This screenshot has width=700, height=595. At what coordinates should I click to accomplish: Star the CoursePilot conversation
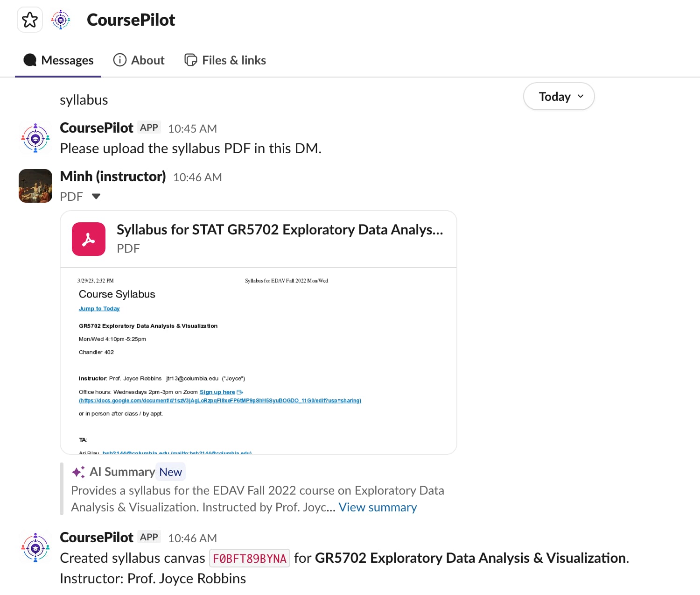(x=30, y=20)
